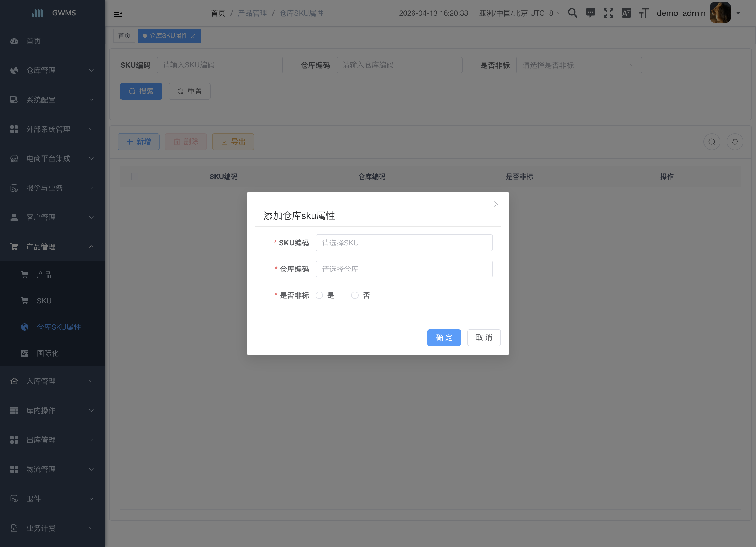This screenshot has width=756, height=547.
Task: Click the 删除 button
Action: tap(186, 142)
